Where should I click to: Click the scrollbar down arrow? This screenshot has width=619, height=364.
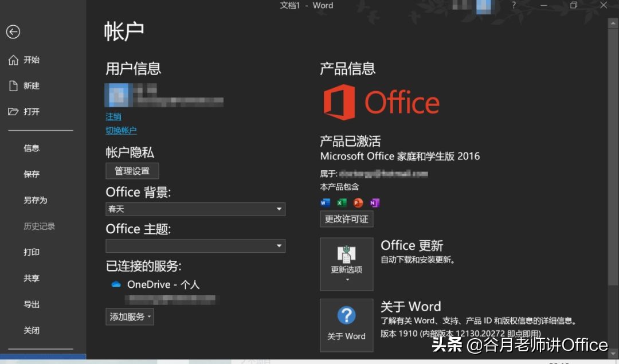(613, 353)
